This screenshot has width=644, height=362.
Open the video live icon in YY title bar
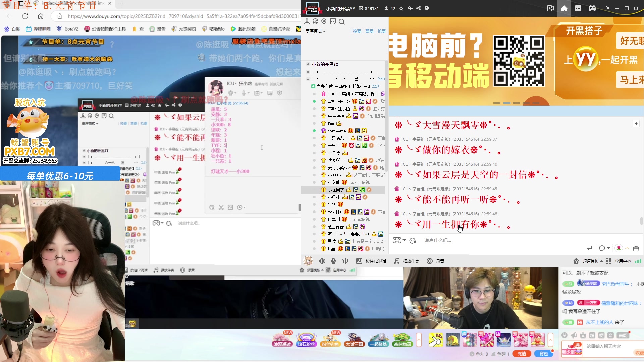pos(550,8)
